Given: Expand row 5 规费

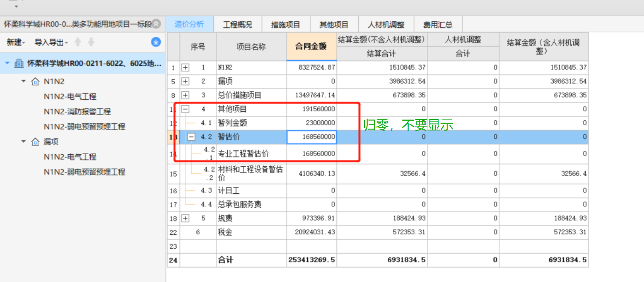Looking at the screenshot, I should (x=185, y=218).
